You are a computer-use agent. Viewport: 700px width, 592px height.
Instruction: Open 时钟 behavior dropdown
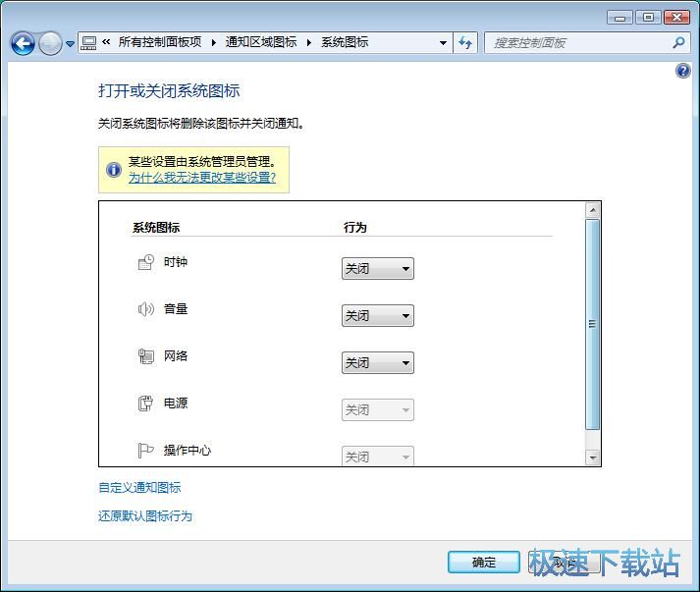click(378, 269)
